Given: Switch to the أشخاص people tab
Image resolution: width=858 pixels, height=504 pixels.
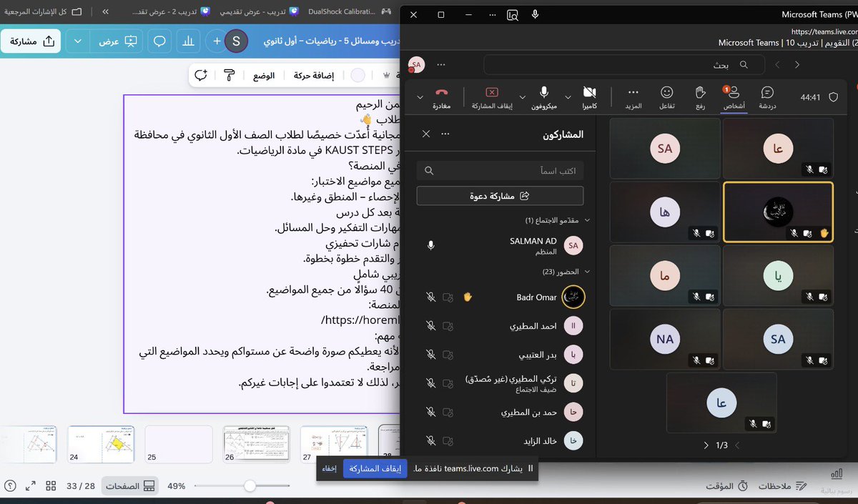Looking at the screenshot, I should point(733,94).
